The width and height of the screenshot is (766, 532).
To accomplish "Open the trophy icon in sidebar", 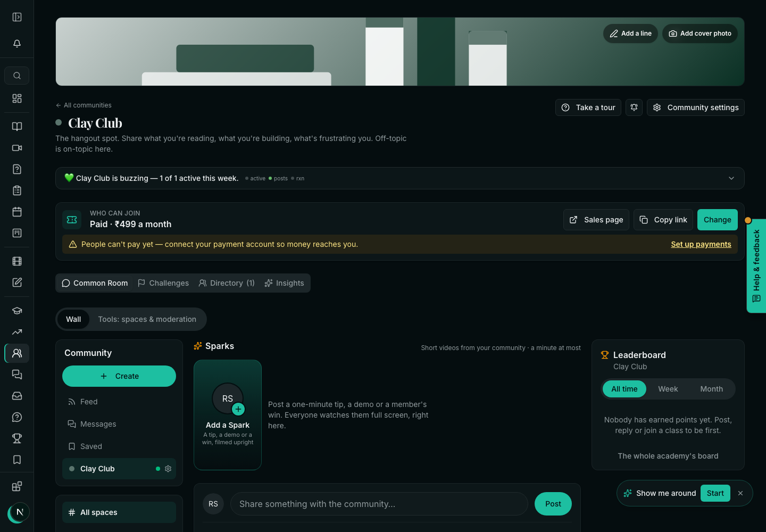I will tap(17, 438).
